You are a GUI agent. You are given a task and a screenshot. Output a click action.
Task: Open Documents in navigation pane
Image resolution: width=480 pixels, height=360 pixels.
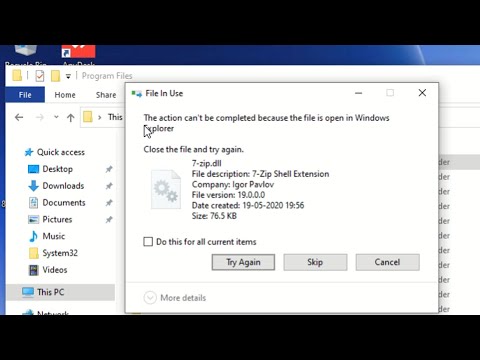pyautogui.click(x=64, y=203)
